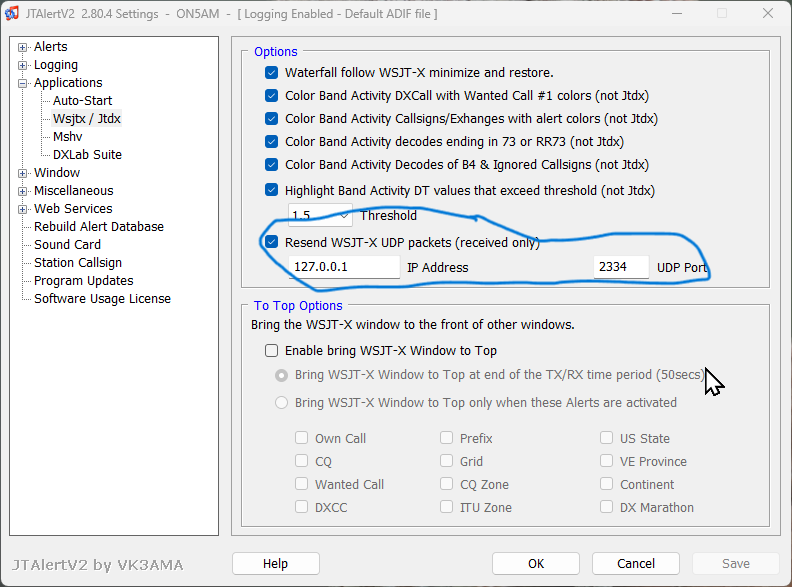Select Wsjtx / Jtdx tree item

pyautogui.click(x=86, y=119)
